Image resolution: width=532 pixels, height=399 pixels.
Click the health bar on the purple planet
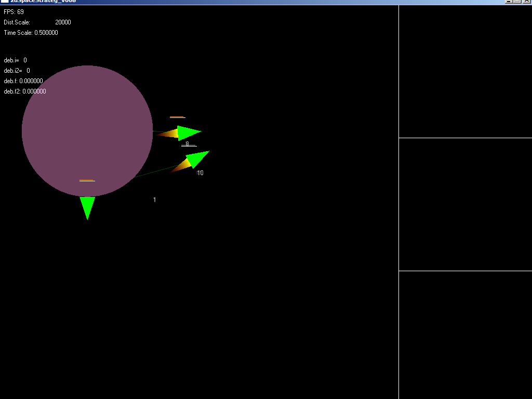pyautogui.click(x=87, y=180)
